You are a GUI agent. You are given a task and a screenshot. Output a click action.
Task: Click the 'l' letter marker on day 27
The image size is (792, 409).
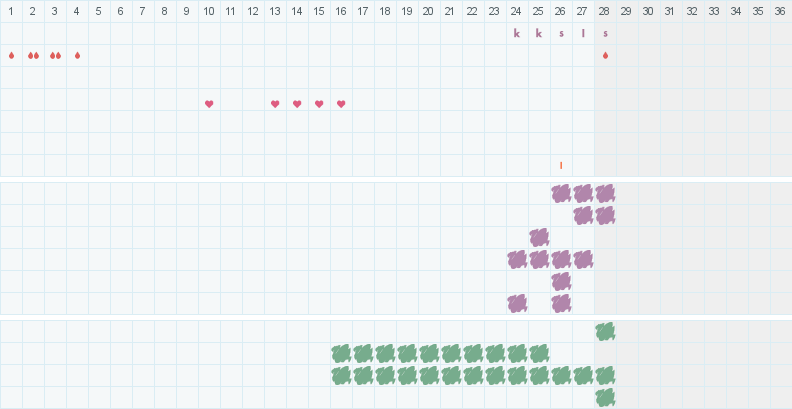coord(583,33)
